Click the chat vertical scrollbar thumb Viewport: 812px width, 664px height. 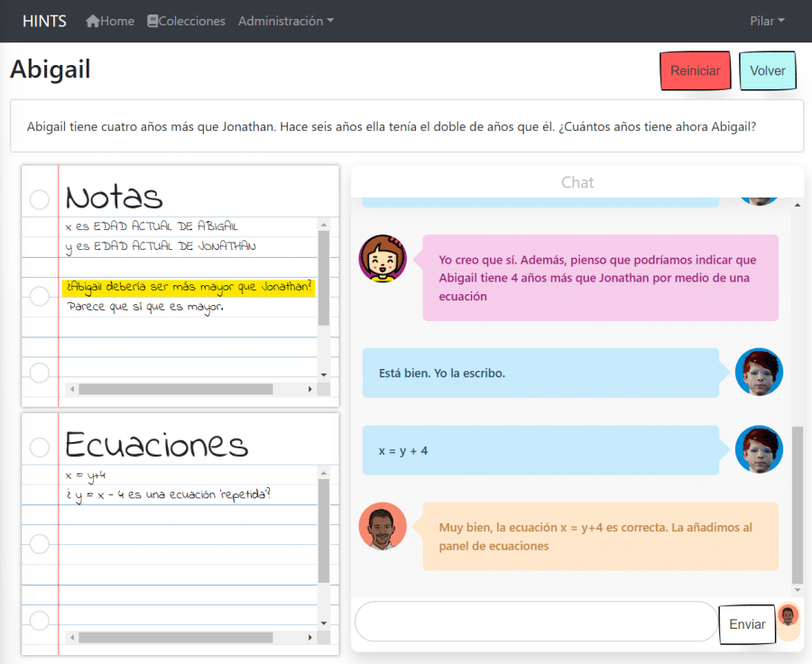click(797, 505)
